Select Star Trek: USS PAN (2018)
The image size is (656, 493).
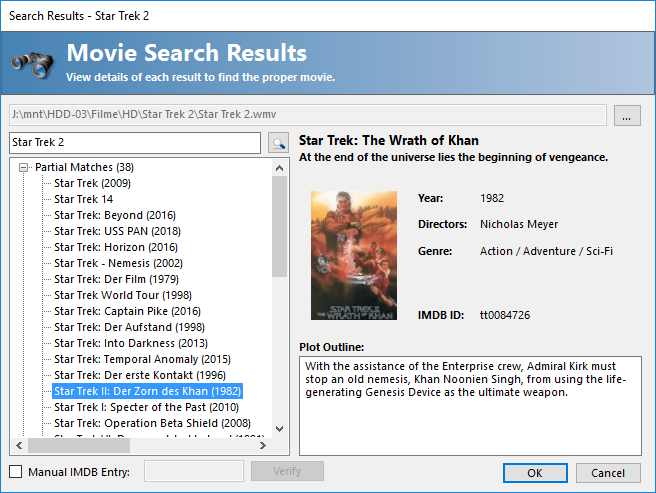118,231
